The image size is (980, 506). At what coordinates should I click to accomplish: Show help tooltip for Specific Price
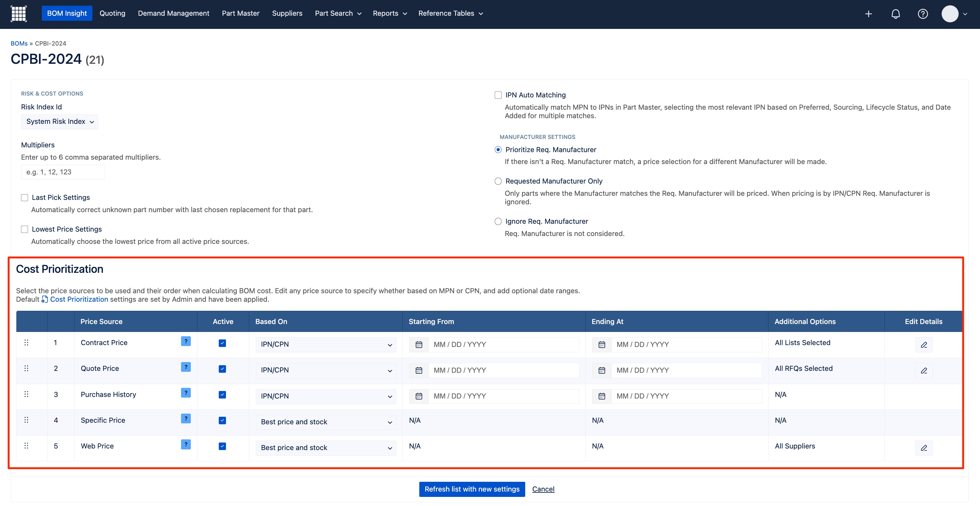point(186,419)
